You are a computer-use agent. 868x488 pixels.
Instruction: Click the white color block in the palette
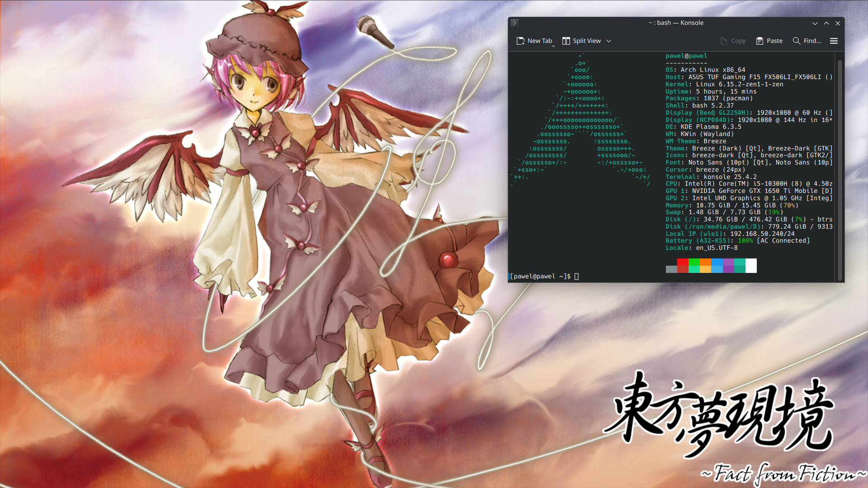[x=751, y=266]
